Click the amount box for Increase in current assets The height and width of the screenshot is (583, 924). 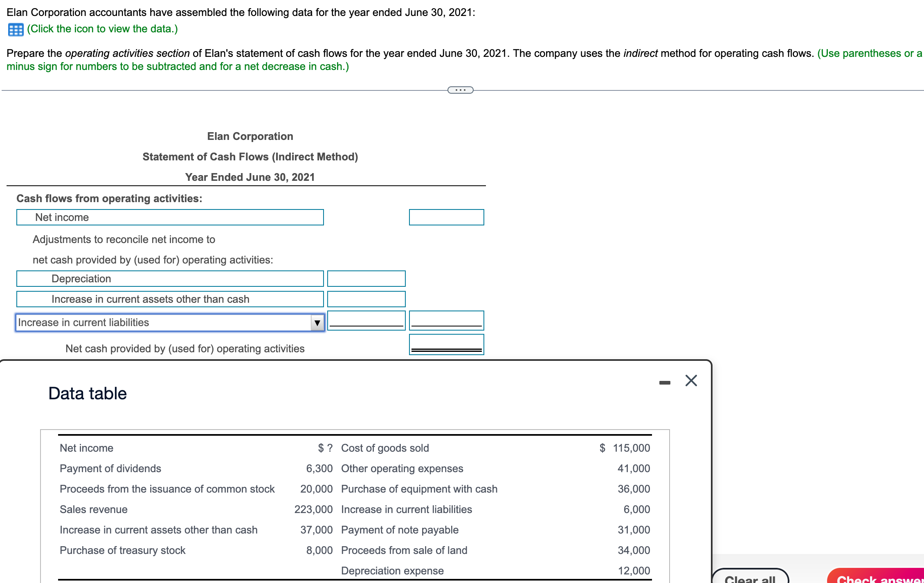pos(366,299)
